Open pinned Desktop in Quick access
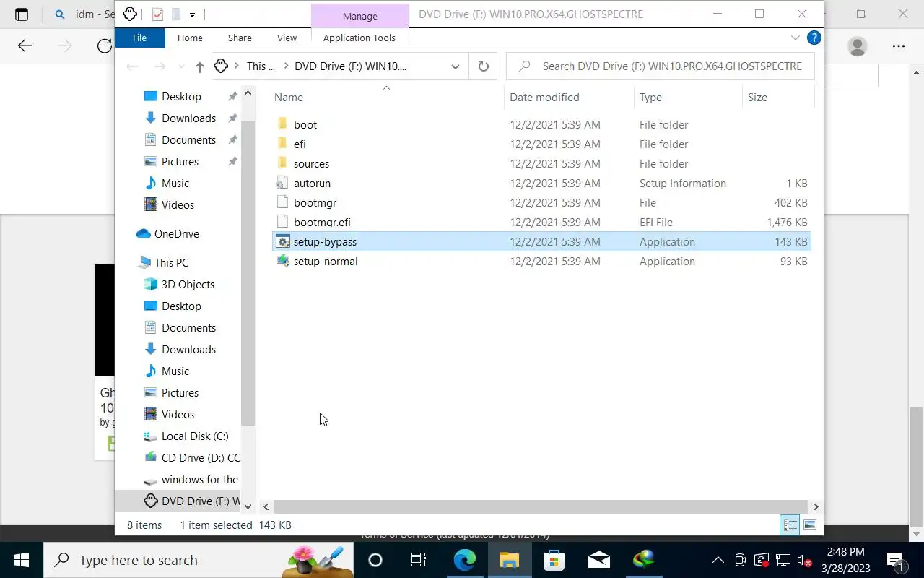 pos(181,96)
